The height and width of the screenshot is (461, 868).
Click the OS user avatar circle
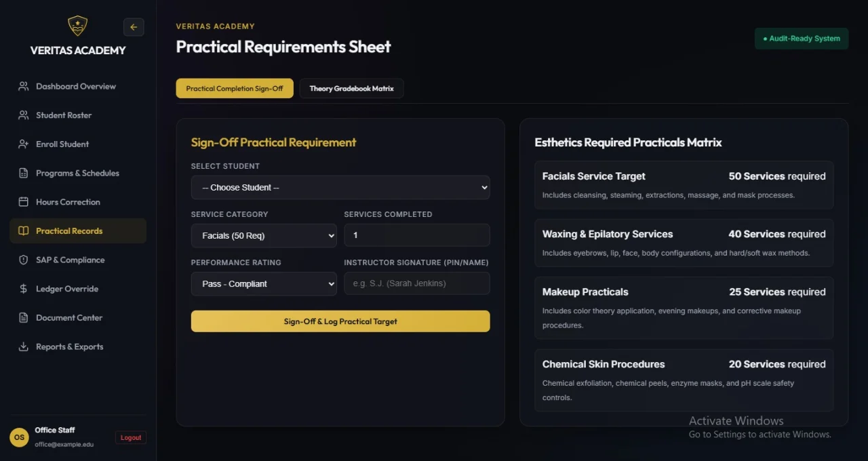pos(19,437)
